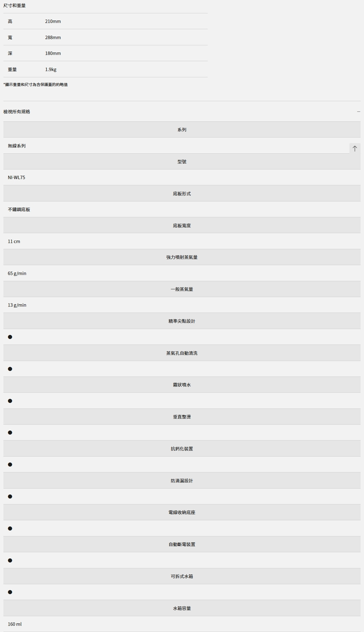
Task: Click the dot under 可拆式水箱
Action: click(x=10, y=592)
